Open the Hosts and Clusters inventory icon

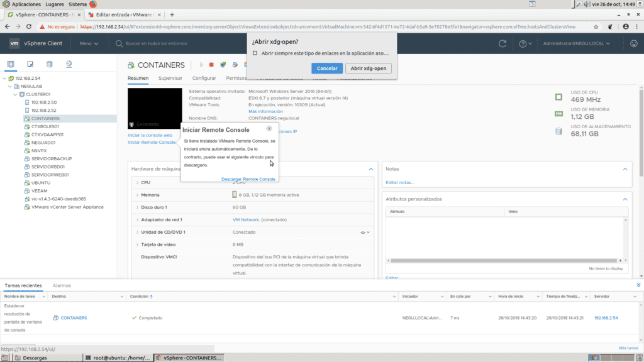pos(11,64)
